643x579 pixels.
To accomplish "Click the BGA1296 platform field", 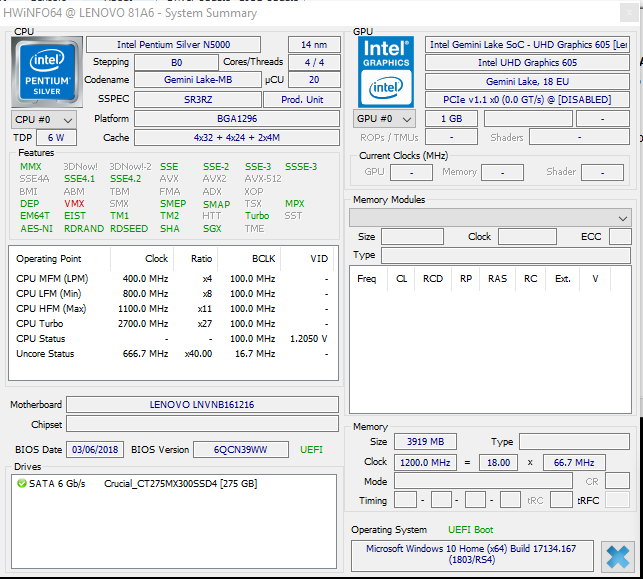I will [237, 119].
